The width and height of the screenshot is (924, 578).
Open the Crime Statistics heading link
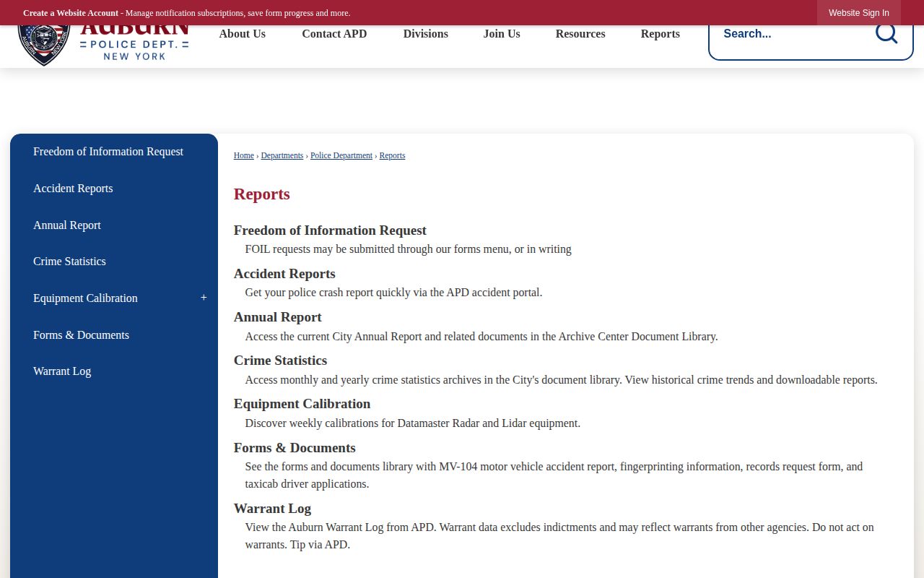click(x=280, y=361)
